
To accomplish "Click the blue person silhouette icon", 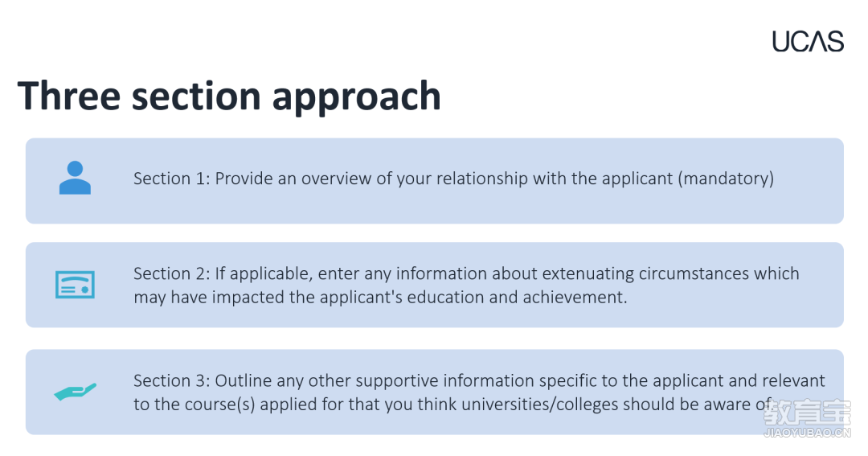I will tap(75, 178).
